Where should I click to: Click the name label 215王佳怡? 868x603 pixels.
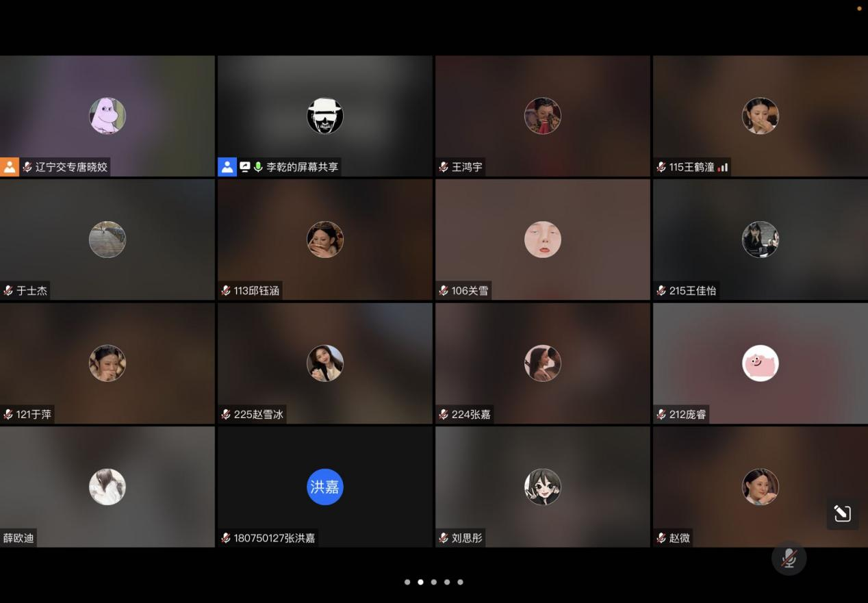[x=693, y=291]
